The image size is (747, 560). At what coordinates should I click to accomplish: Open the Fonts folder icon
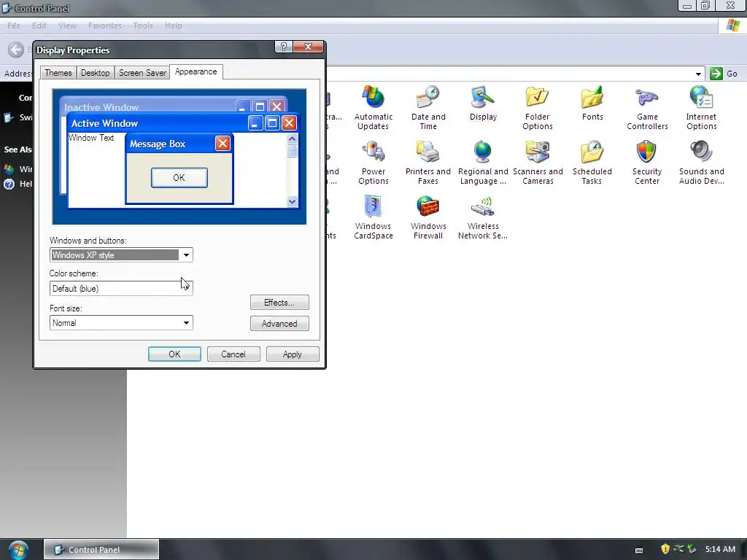tap(592, 104)
